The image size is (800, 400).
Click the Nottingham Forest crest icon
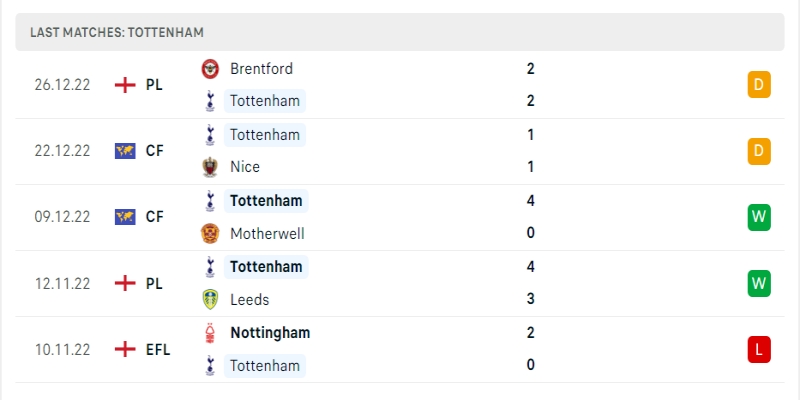click(210, 333)
